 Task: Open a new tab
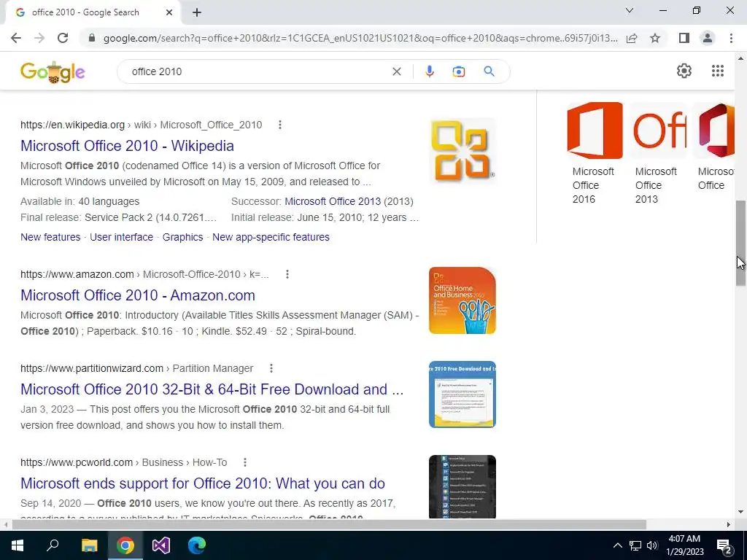tap(197, 13)
